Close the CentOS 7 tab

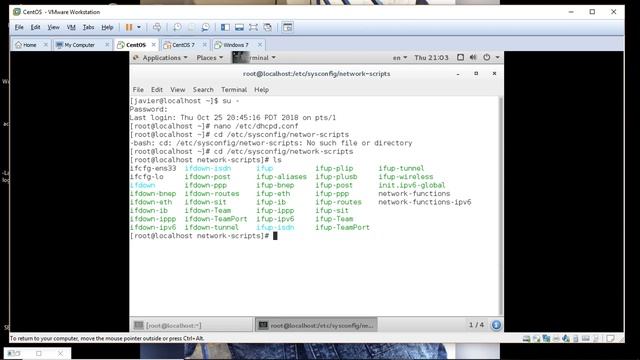pyautogui.click(x=204, y=45)
